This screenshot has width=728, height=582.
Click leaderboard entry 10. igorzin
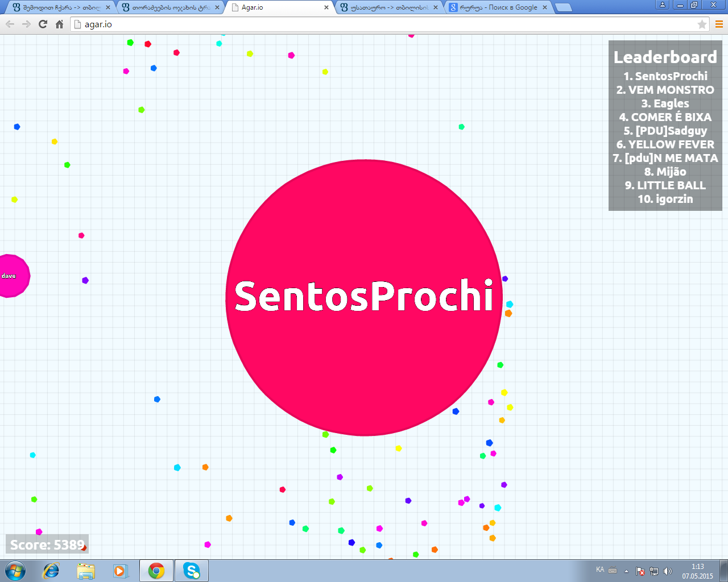point(665,199)
